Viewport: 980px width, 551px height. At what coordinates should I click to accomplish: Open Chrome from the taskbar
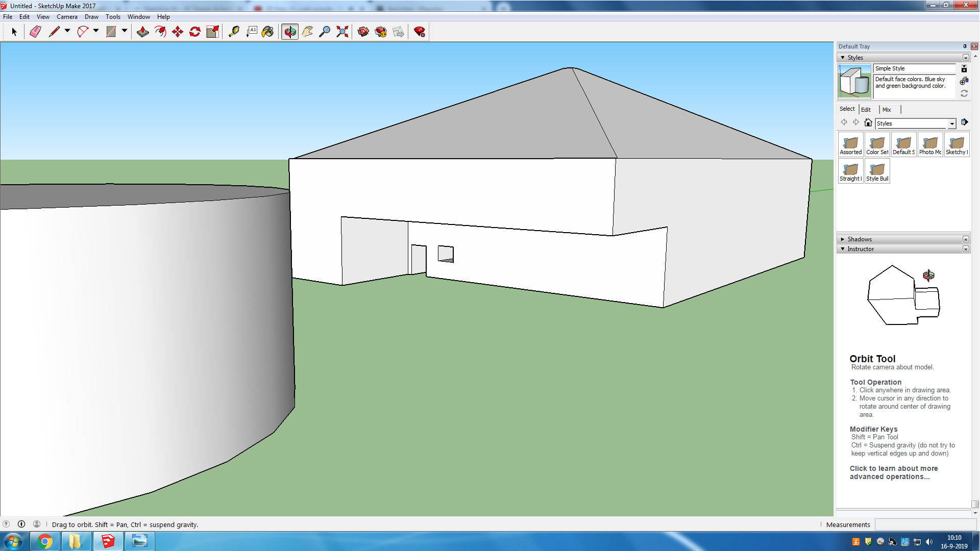[45, 541]
